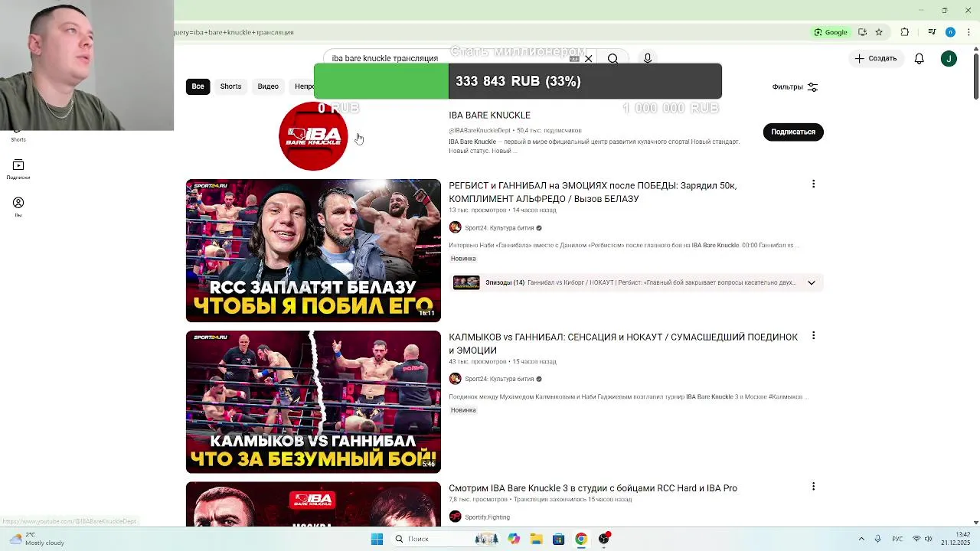This screenshot has width=980, height=551.
Task: Click the tray microphone icon
Action: point(878,539)
